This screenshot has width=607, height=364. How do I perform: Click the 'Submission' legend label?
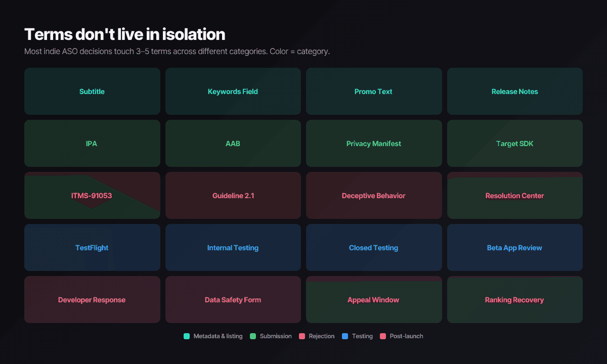click(x=276, y=336)
